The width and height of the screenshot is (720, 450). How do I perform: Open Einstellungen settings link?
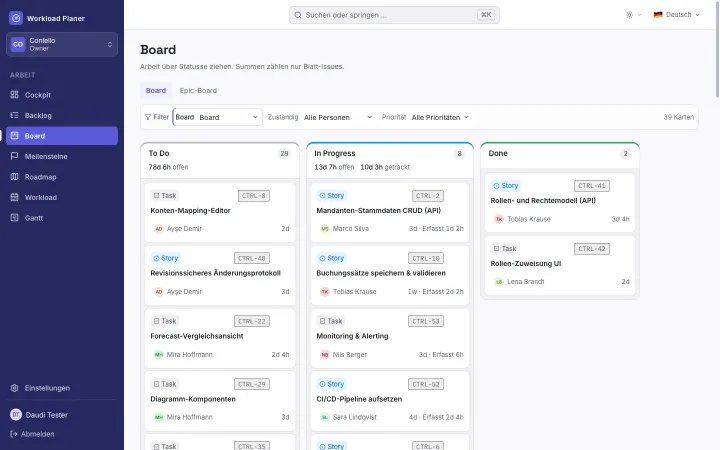[62, 388]
